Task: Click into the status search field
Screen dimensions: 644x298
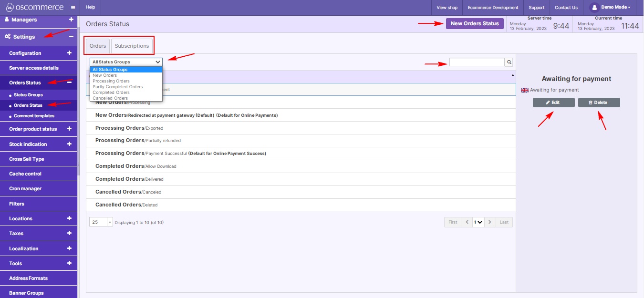Action: 477,62
